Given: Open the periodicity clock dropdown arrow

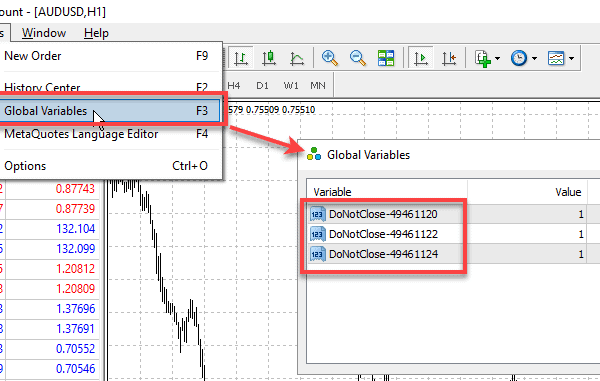Looking at the screenshot, I should 535,59.
